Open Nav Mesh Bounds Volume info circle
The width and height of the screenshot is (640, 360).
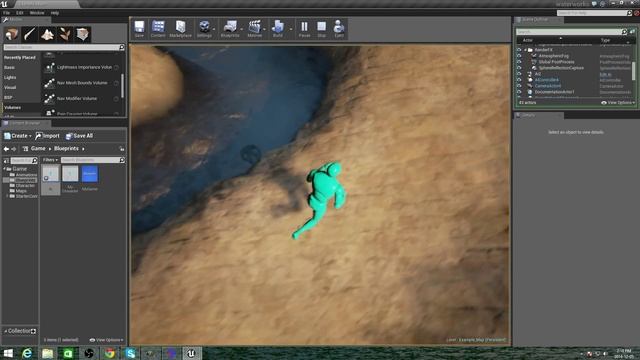(116, 83)
